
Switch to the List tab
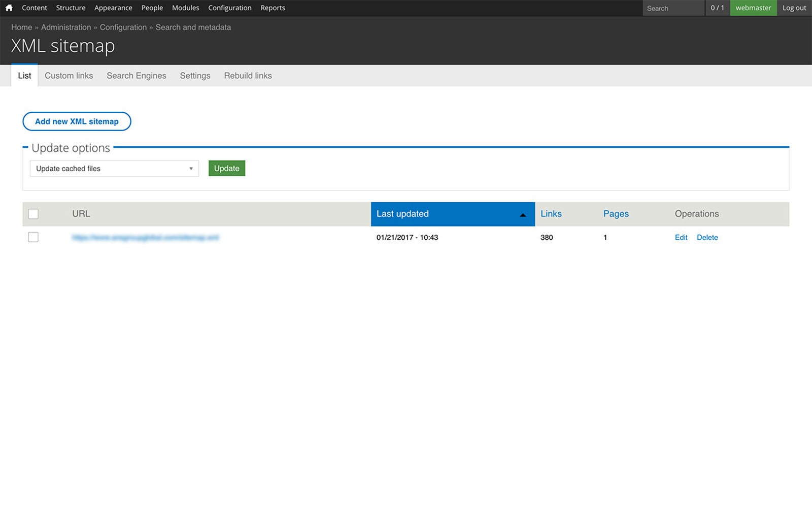24,76
